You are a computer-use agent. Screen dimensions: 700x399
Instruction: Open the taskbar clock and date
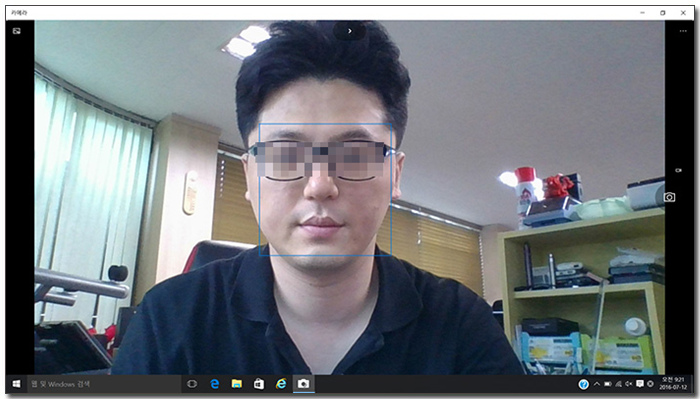click(x=672, y=384)
